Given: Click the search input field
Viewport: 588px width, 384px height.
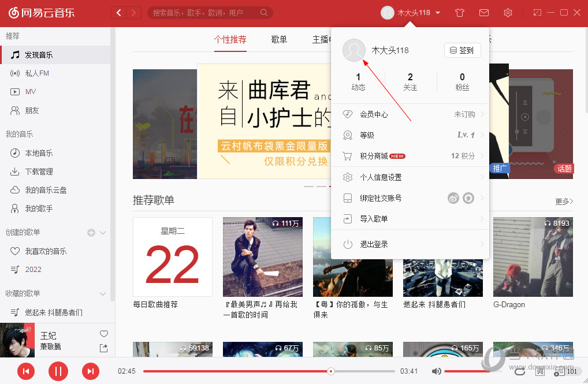Looking at the screenshot, I should click(202, 12).
